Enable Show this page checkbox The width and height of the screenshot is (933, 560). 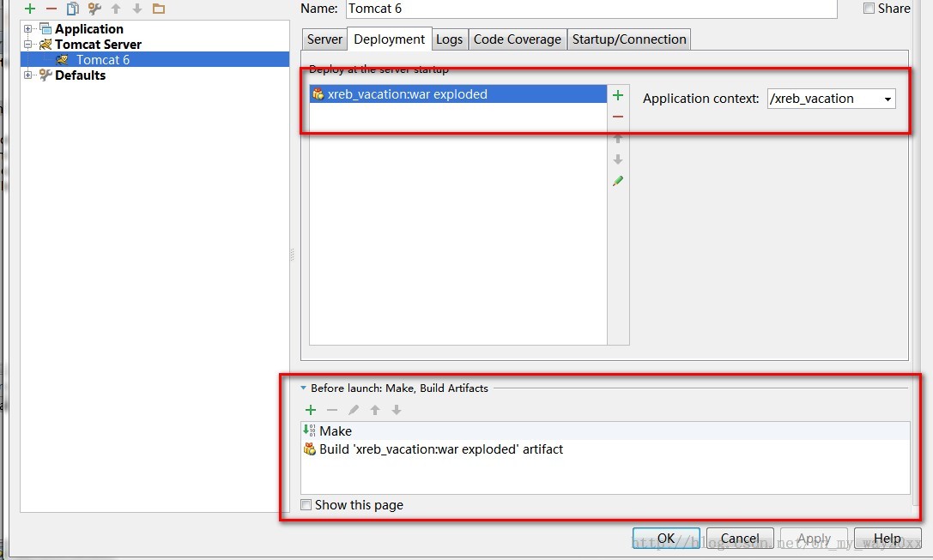click(x=306, y=505)
